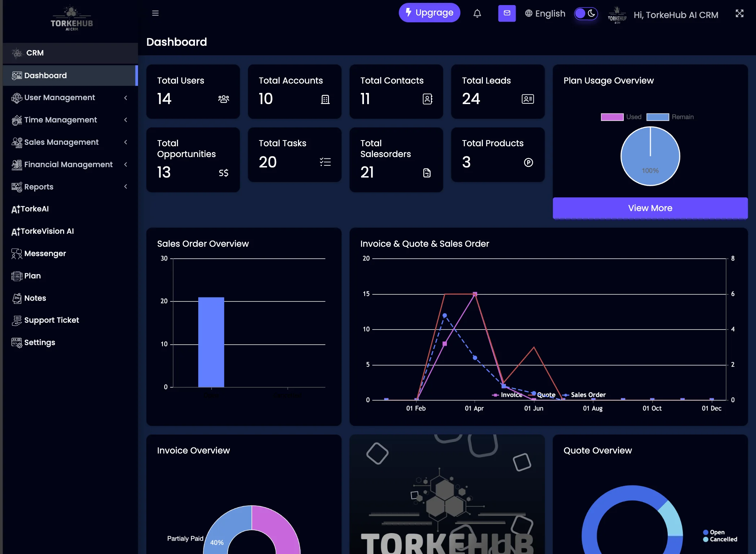The width and height of the screenshot is (756, 554).
Task: Click the Support Ticket icon
Action: click(17, 320)
